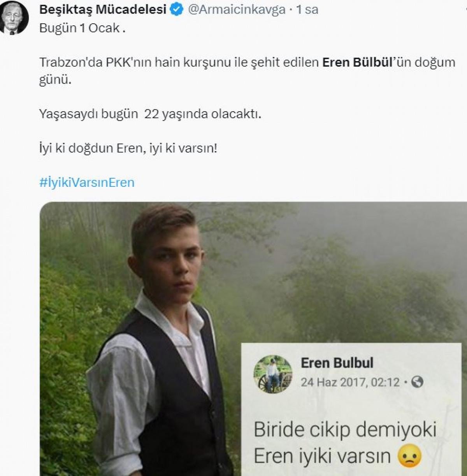Open the Beşiktaş Mücadelesi display name
Viewport: 467px width, 476px height.
pos(103,9)
